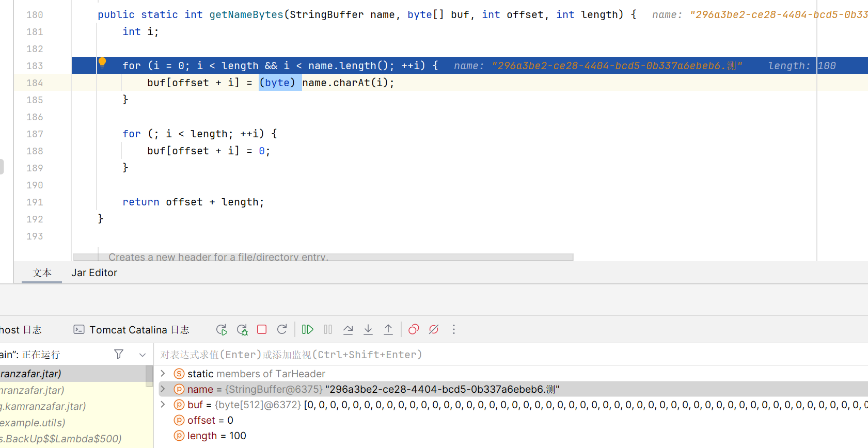868x448 pixels.
Task: Open More debugger options menu
Action: (454, 329)
